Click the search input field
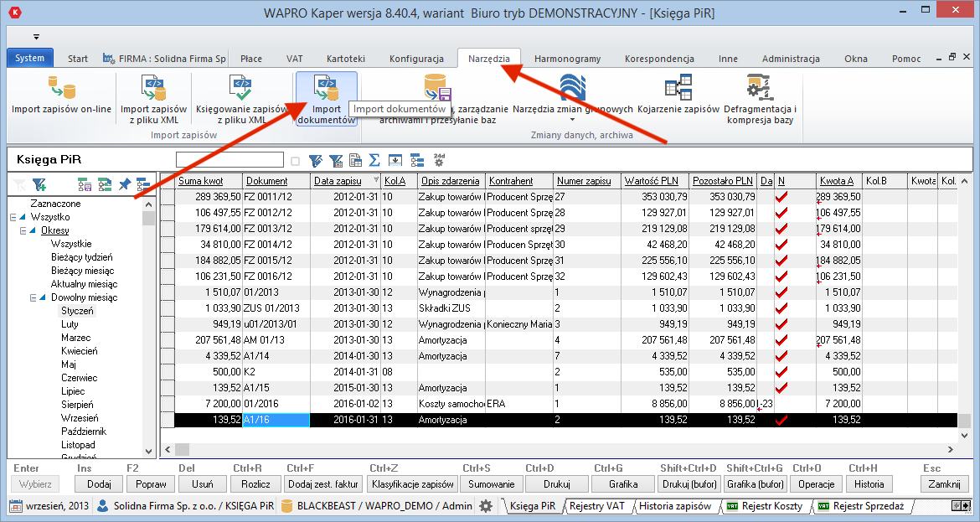The image size is (980, 522). [230, 160]
